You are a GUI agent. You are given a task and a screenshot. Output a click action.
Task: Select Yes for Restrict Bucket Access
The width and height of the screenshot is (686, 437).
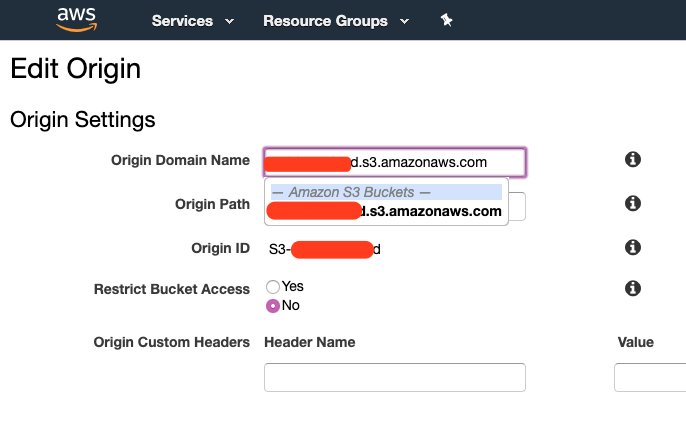(x=273, y=287)
